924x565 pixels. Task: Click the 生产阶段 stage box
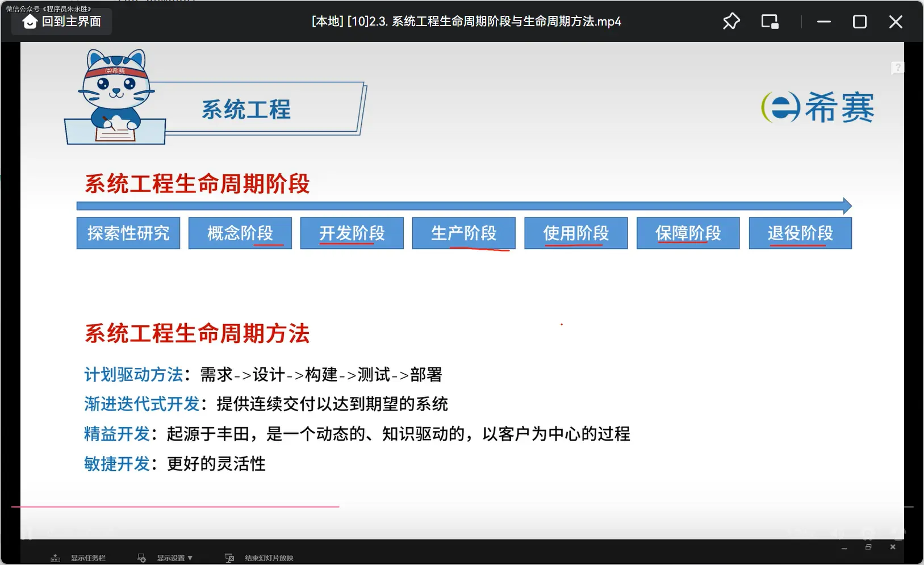click(463, 233)
